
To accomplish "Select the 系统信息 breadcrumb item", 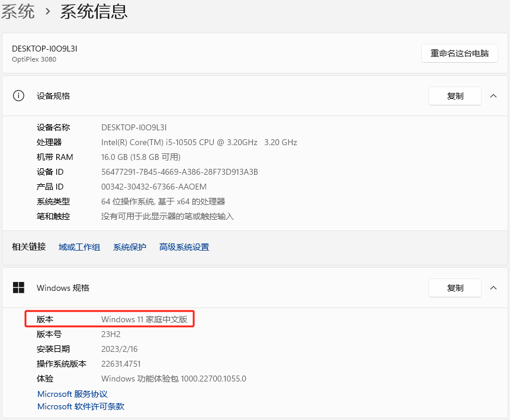I will click(x=93, y=12).
